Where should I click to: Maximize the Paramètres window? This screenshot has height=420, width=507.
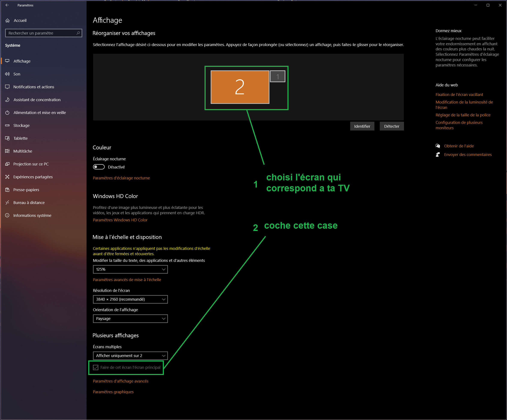tap(488, 5)
